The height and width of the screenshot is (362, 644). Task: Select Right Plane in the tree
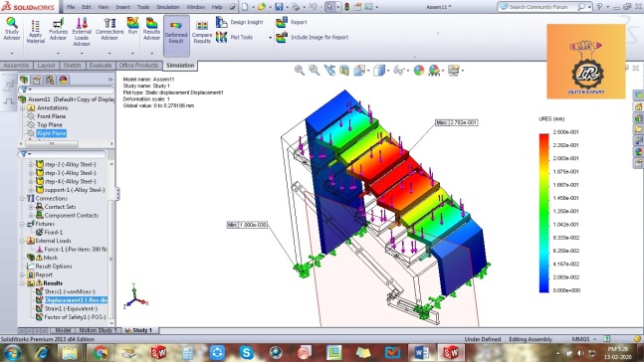pyautogui.click(x=51, y=133)
